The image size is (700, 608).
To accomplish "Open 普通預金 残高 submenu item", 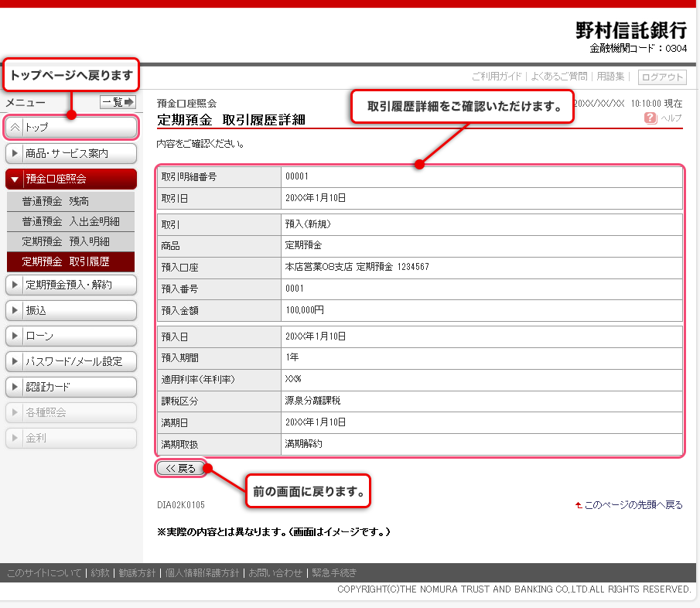I will click(71, 201).
